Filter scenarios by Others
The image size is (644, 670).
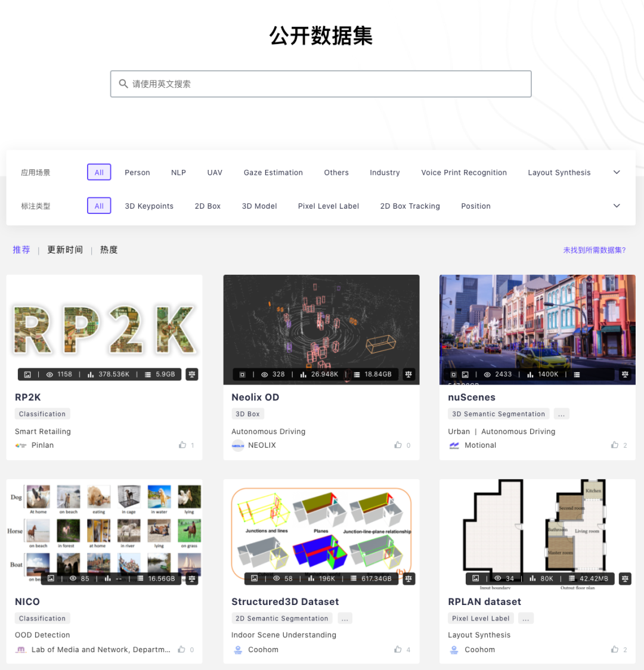point(336,172)
